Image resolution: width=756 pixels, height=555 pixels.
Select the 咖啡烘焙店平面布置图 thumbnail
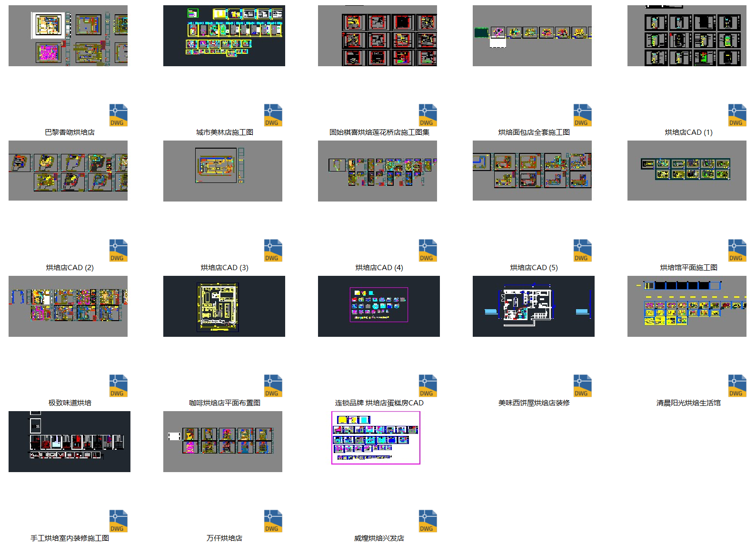[x=224, y=306]
